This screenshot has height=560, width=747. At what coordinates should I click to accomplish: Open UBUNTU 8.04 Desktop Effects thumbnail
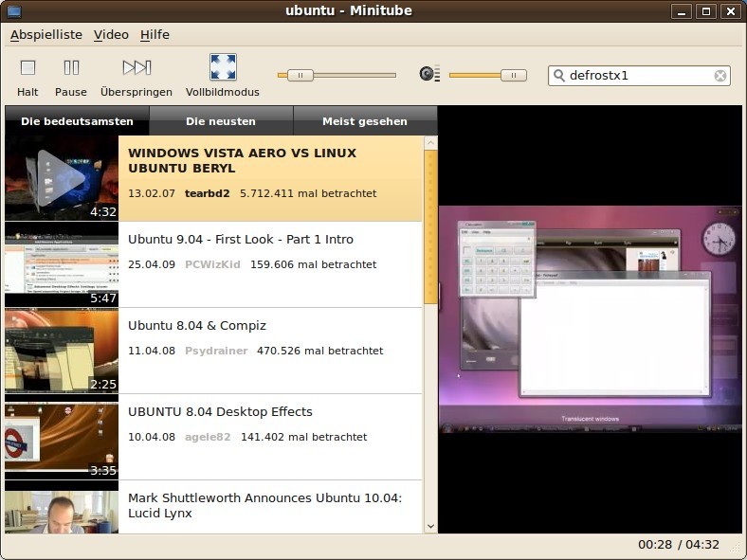(62, 437)
